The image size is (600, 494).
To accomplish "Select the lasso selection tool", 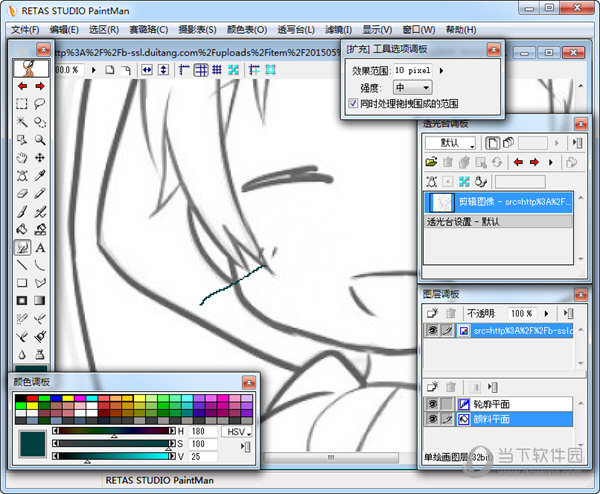I will coord(40,104).
